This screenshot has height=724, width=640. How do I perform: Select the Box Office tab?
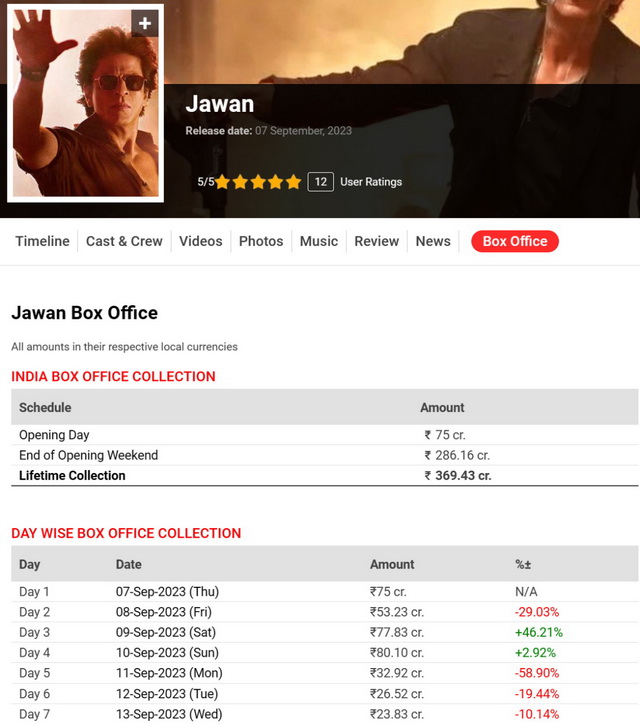pos(515,241)
